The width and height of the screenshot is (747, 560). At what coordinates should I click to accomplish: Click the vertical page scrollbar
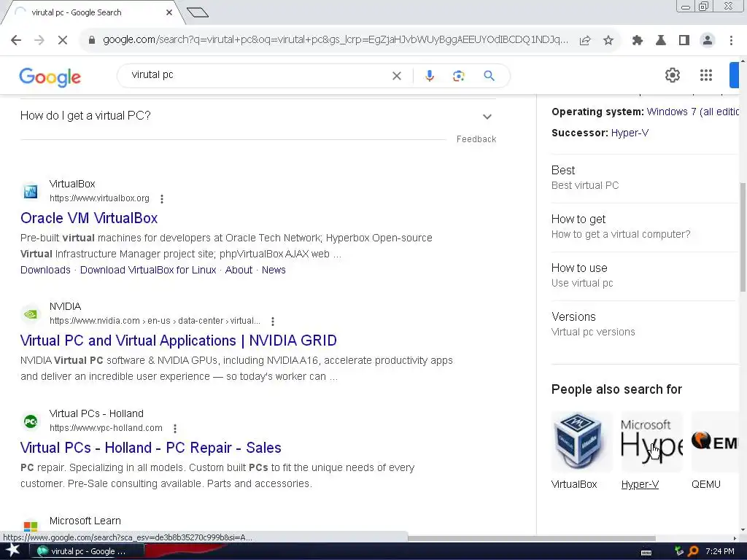tap(742, 237)
